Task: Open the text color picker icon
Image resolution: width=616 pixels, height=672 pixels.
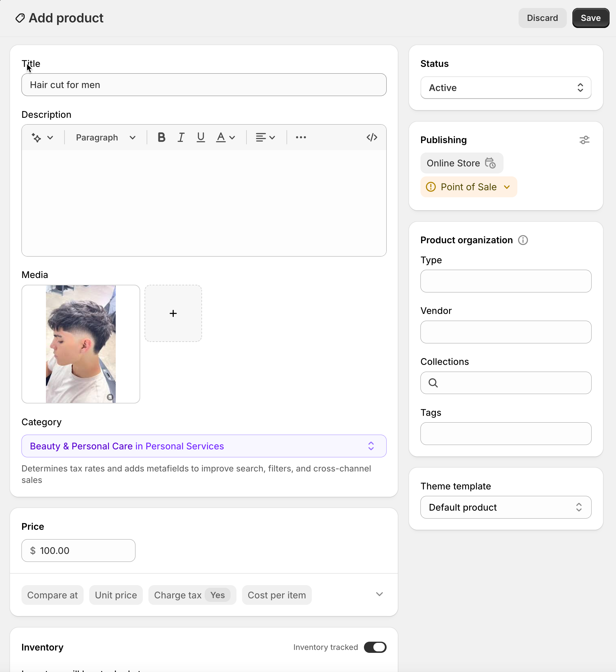Action: coord(225,137)
